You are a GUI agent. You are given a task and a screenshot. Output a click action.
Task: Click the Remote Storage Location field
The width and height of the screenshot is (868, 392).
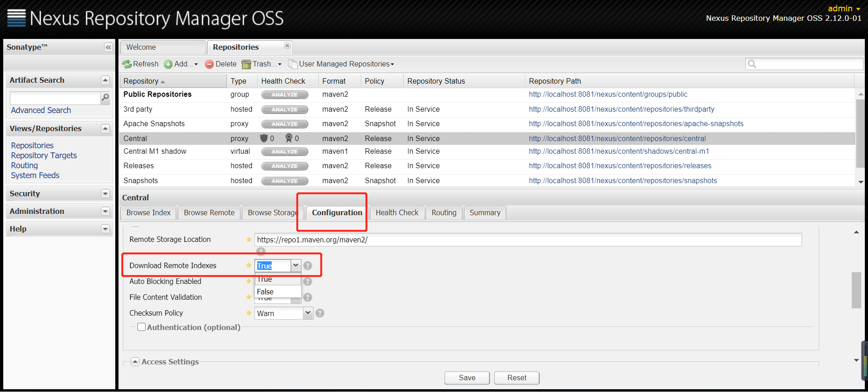[527, 240]
